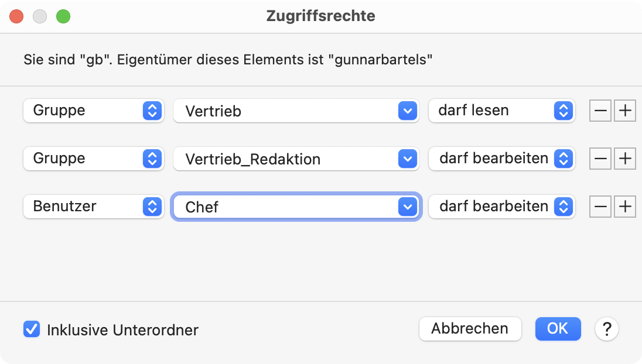Open the Benutzer type selector
Viewport: 642px width, 364px height.
[94, 206]
